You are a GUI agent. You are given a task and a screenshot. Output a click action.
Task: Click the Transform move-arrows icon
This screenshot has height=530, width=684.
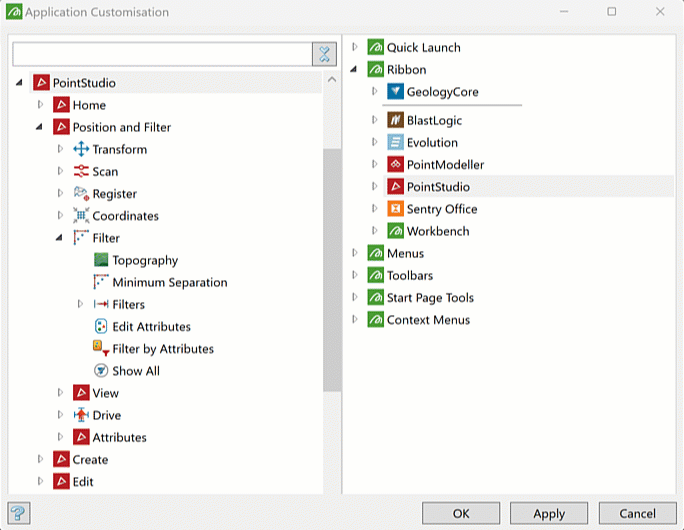pyautogui.click(x=81, y=149)
